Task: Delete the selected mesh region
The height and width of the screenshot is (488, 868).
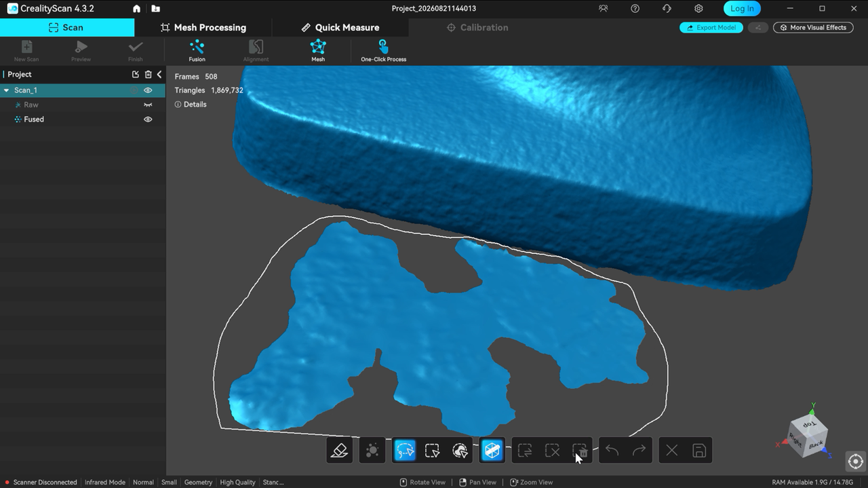Action: click(x=580, y=450)
